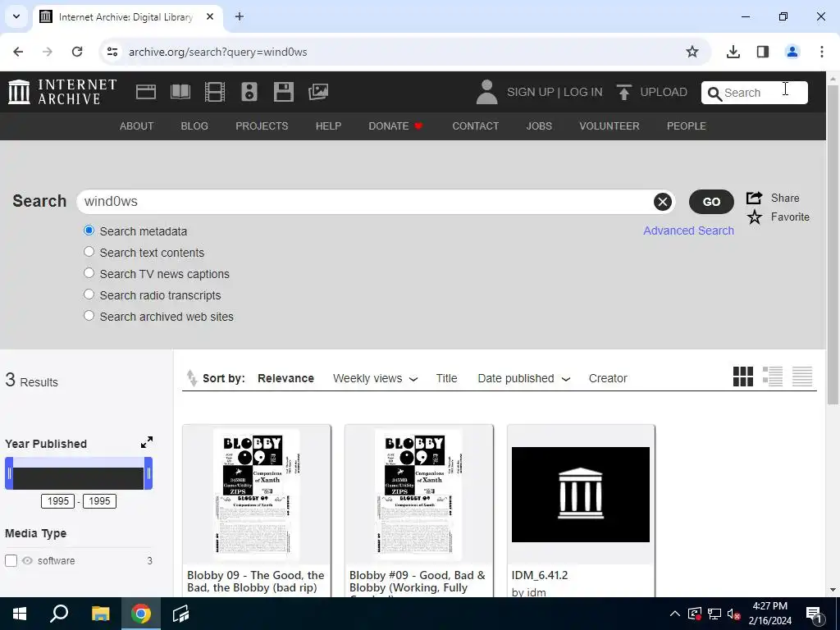Expand the Year Published histogram

(146, 442)
